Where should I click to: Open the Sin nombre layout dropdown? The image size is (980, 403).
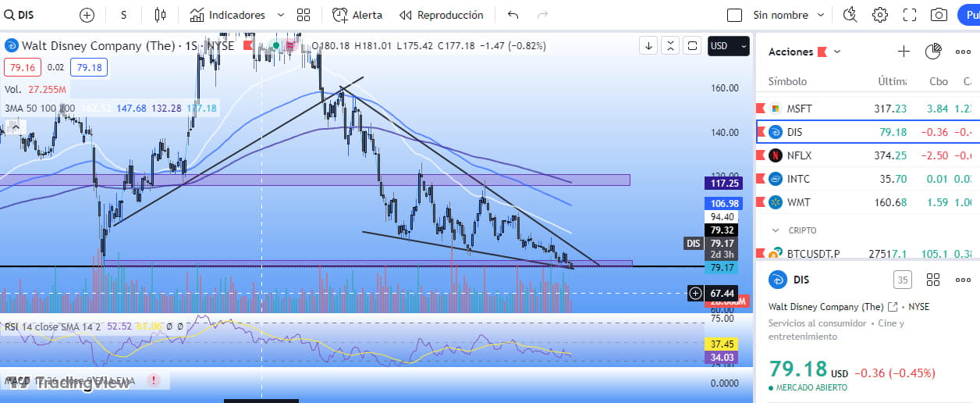[x=788, y=15]
